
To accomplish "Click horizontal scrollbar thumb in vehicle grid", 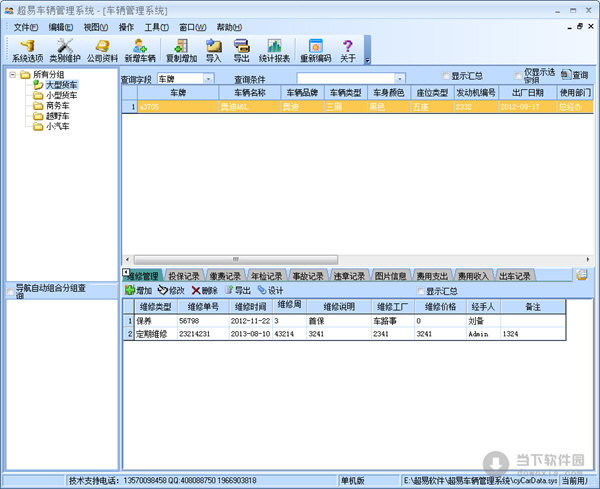I will (236, 259).
